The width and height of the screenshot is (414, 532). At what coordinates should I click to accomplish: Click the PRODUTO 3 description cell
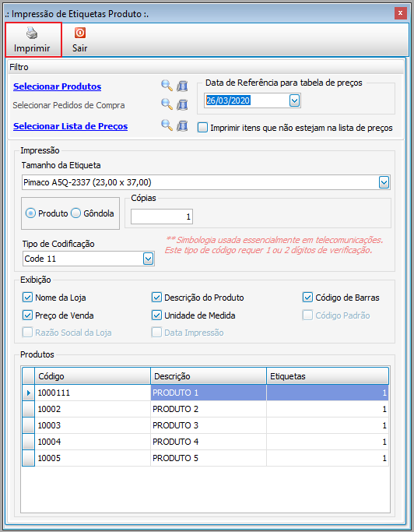tap(209, 425)
